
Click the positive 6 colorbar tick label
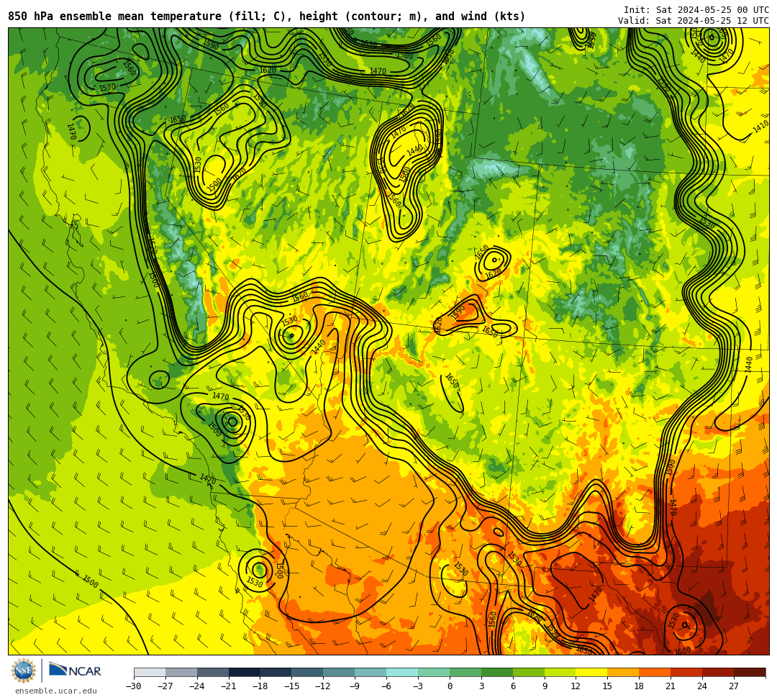point(513,686)
